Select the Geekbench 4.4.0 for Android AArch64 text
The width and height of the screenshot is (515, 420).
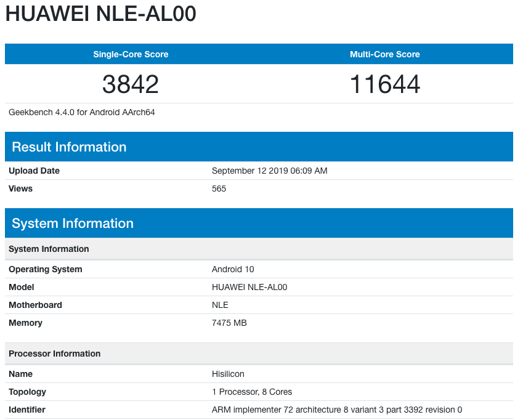[x=81, y=112]
